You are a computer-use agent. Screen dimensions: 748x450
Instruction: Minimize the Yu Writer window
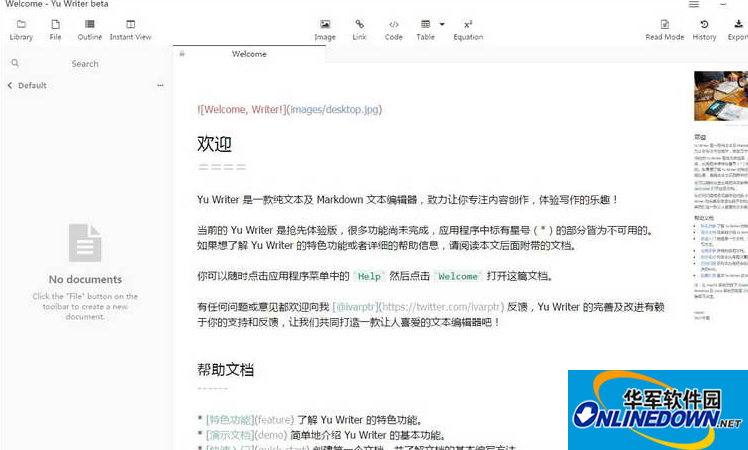point(723,4)
